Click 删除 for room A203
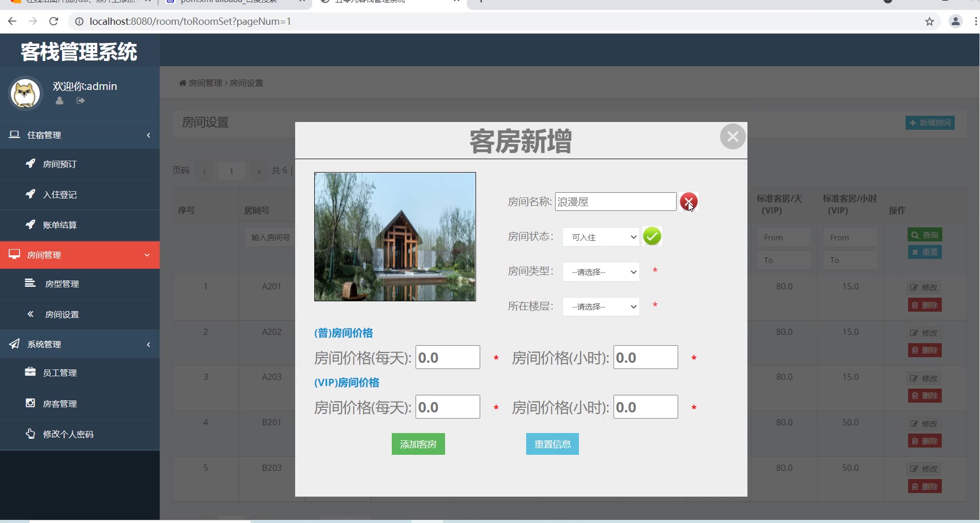Image resolution: width=980 pixels, height=523 pixels. pyautogui.click(x=925, y=396)
